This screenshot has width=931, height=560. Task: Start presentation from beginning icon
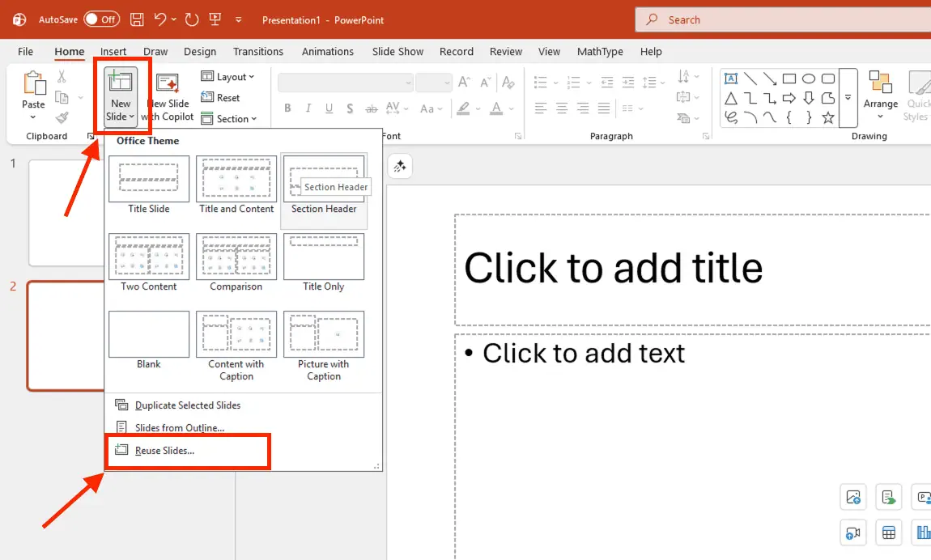(x=215, y=19)
